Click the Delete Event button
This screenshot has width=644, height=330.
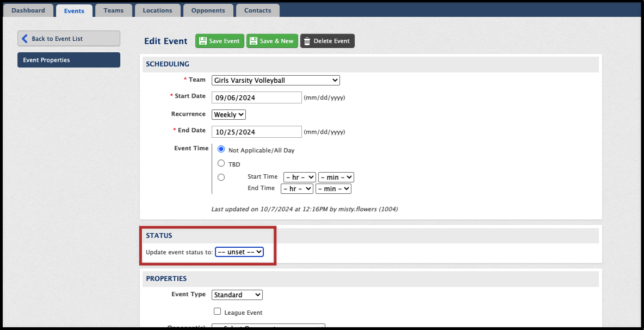coord(327,41)
